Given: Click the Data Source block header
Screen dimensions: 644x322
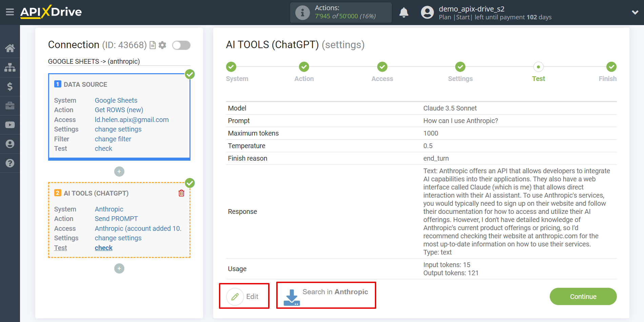Looking at the screenshot, I should (85, 84).
